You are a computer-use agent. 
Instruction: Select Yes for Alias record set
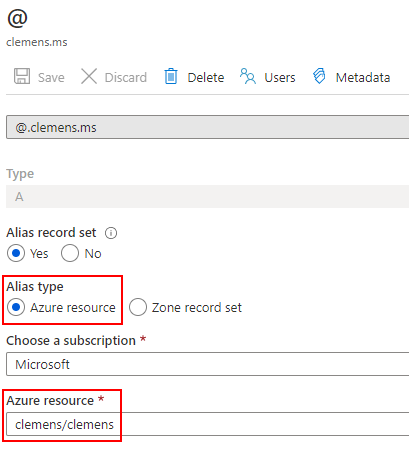(16, 253)
